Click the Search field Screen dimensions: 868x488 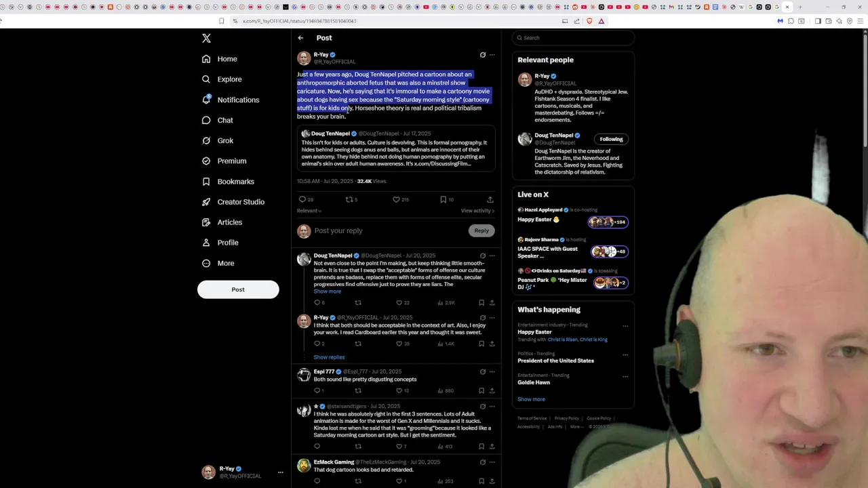point(573,38)
